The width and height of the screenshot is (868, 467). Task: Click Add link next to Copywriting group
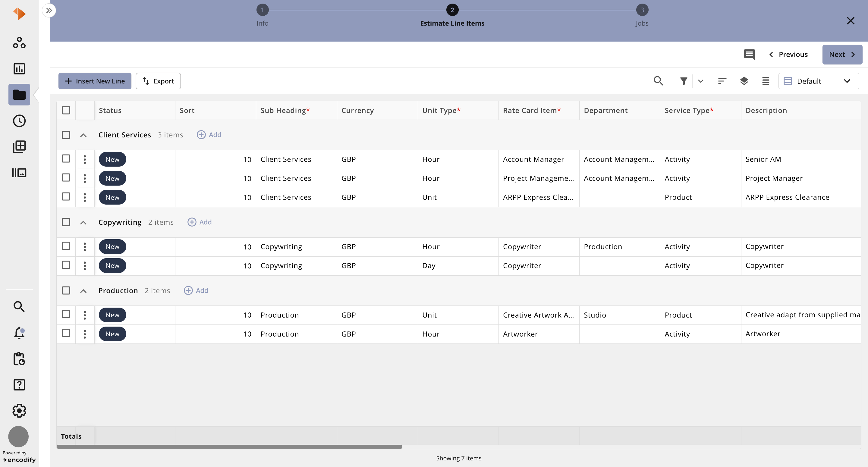[x=200, y=222]
